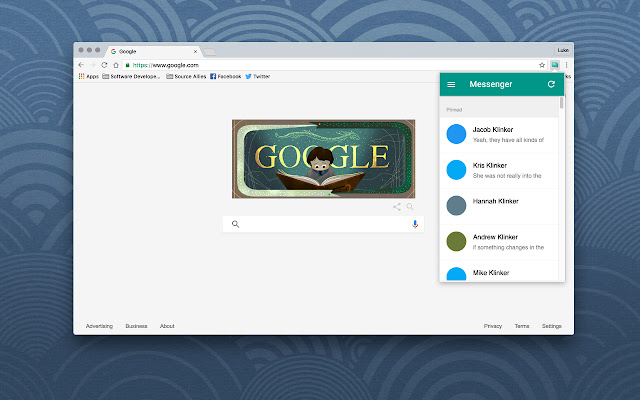
Task: Open the Luke profile switcher
Action: click(561, 50)
